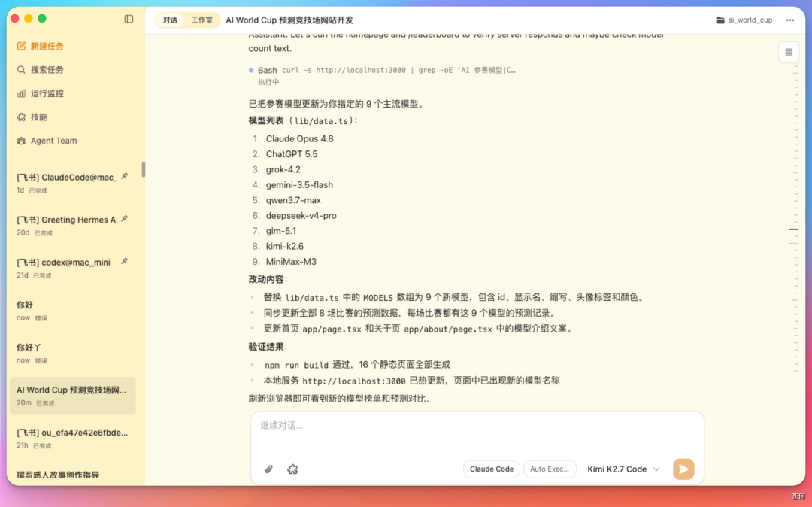Click the 改动内容 heading
Screen dimensions: 812x507
pyautogui.click(x=268, y=279)
